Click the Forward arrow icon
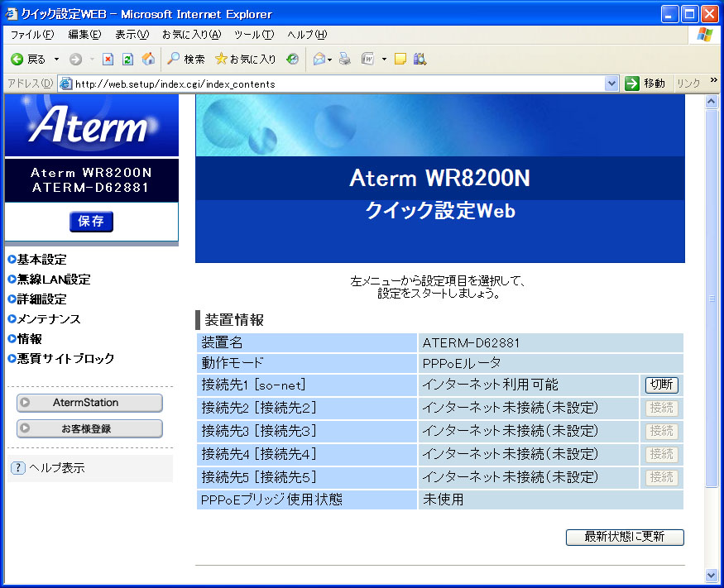 76,59
